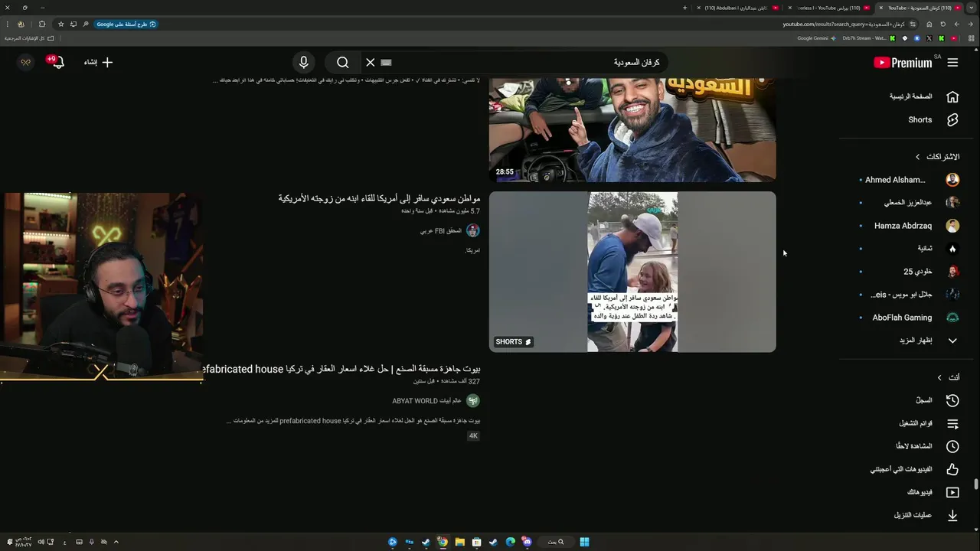Click the browser back arrow
980x551 pixels.
click(970, 24)
